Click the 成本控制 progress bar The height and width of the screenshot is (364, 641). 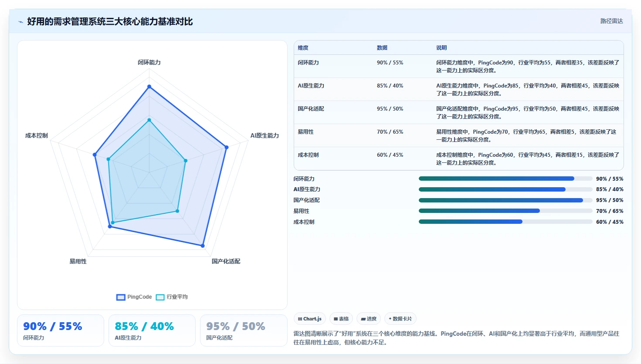pyautogui.click(x=505, y=222)
